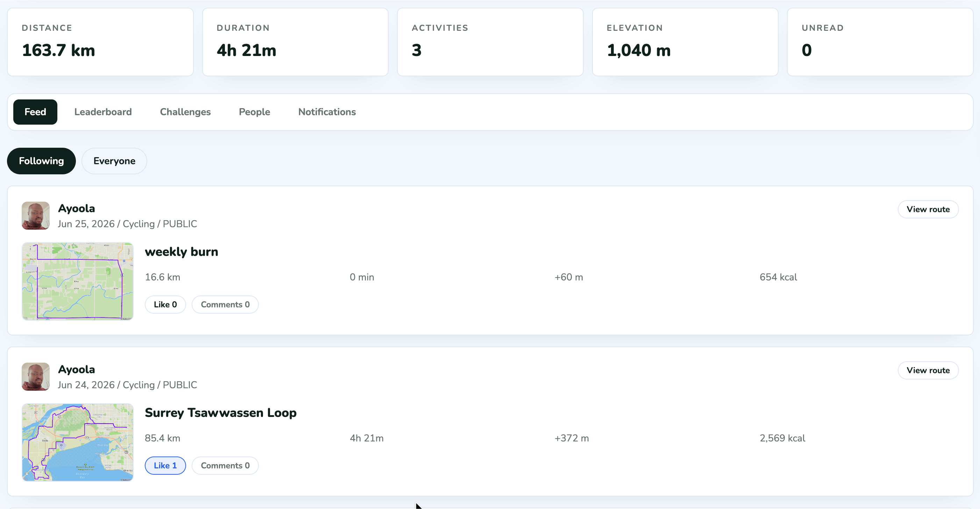View route for Surrey Tsawwassen Loop
This screenshot has height=509, width=980.
click(928, 370)
